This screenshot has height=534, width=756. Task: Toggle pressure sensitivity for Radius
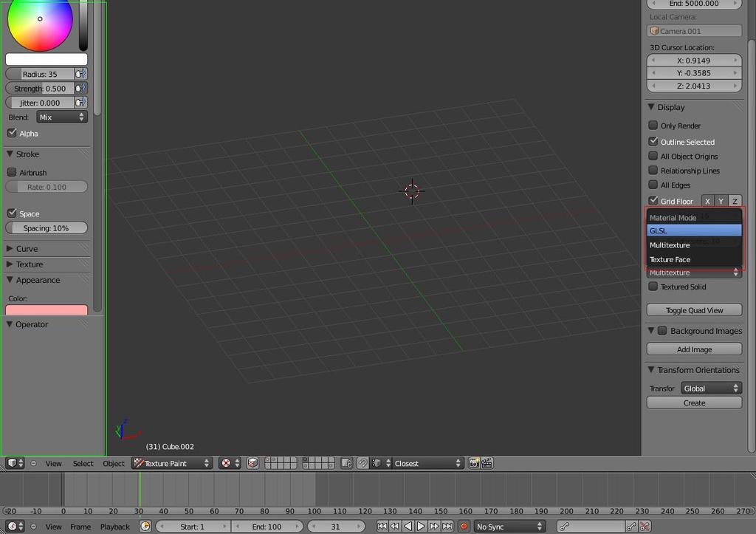81,74
